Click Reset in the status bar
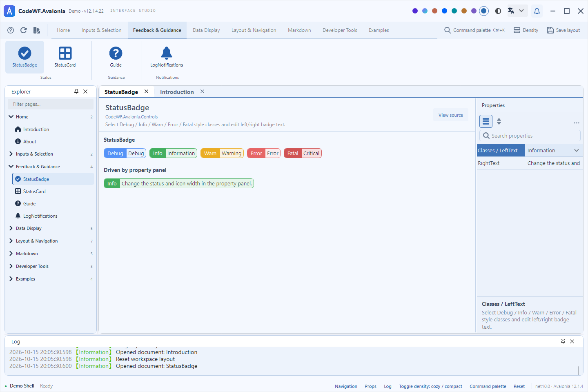The height and width of the screenshot is (392, 588). [x=519, y=386]
